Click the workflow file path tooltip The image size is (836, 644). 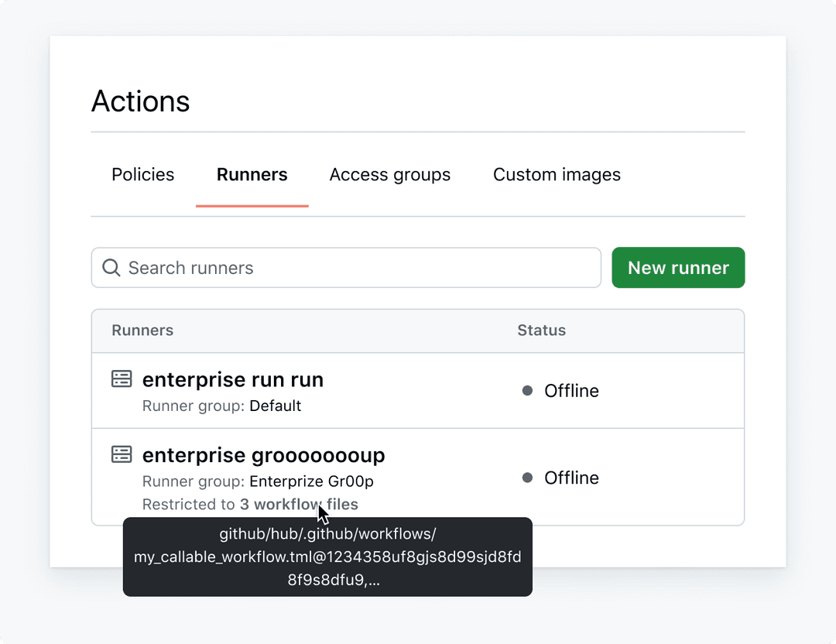pyautogui.click(x=327, y=557)
